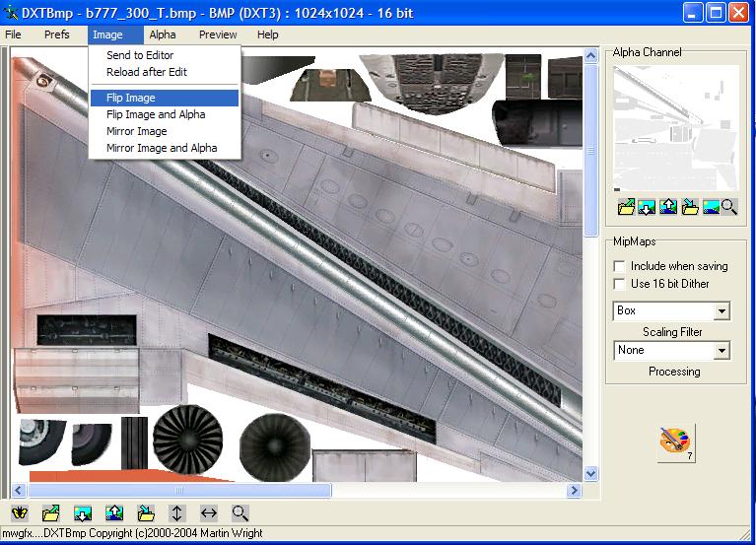Screen dimensions: 756x545
Task: Click Send to Editor menu item
Action: (x=140, y=55)
